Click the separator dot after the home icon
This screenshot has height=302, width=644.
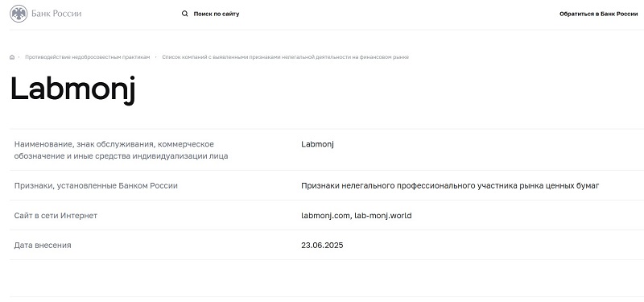click(x=19, y=57)
